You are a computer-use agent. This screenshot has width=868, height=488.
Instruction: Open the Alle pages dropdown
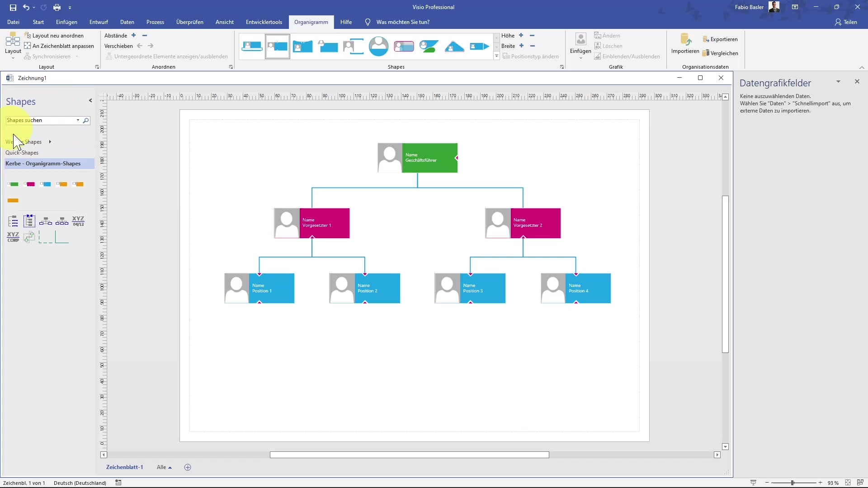(x=164, y=467)
